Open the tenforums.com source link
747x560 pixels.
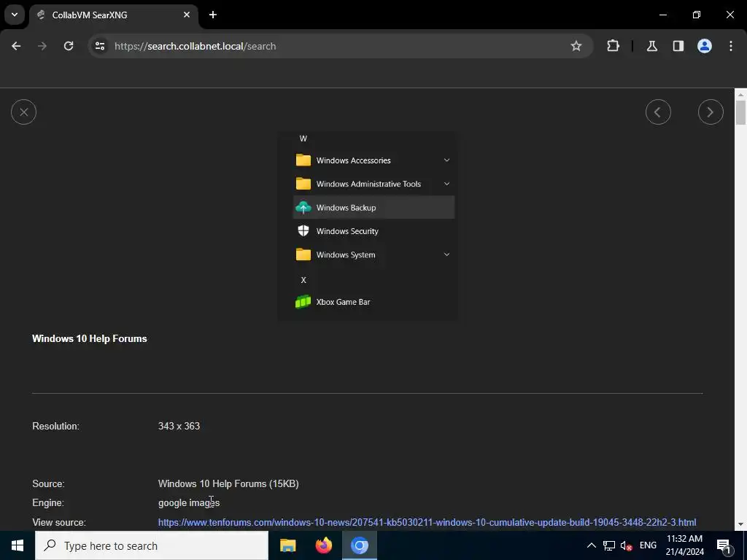point(427,522)
